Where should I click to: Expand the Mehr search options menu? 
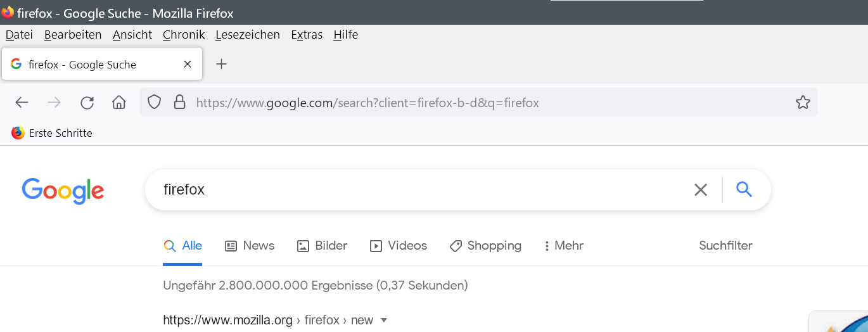click(564, 246)
